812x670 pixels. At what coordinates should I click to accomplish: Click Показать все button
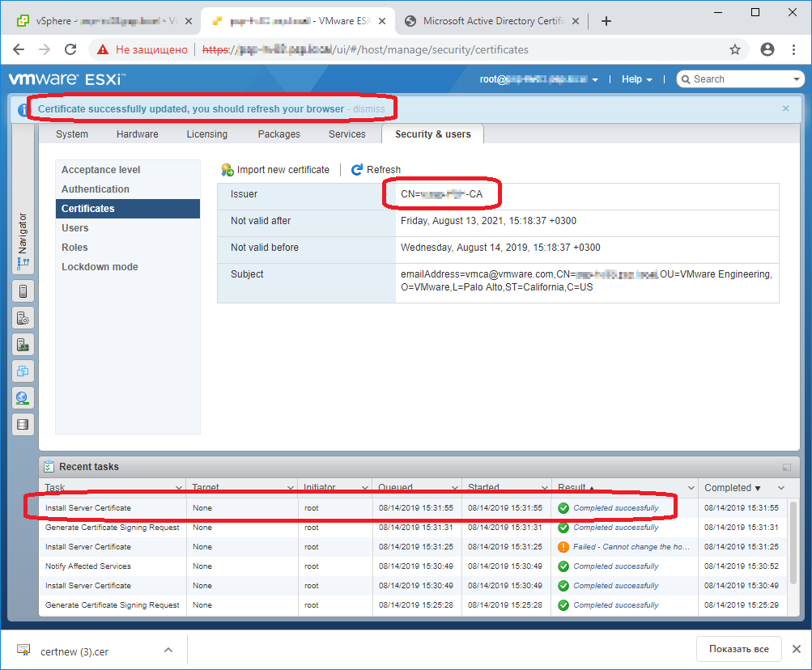click(x=738, y=649)
